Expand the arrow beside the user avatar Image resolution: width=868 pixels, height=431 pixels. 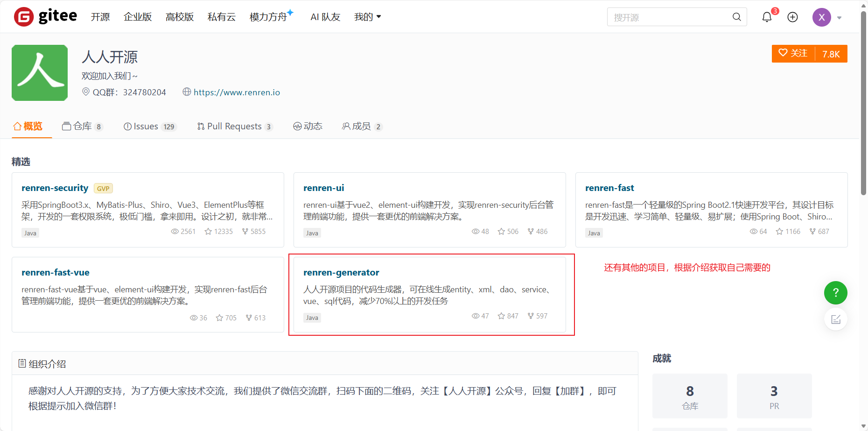pyautogui.click(x=839, y=18)
